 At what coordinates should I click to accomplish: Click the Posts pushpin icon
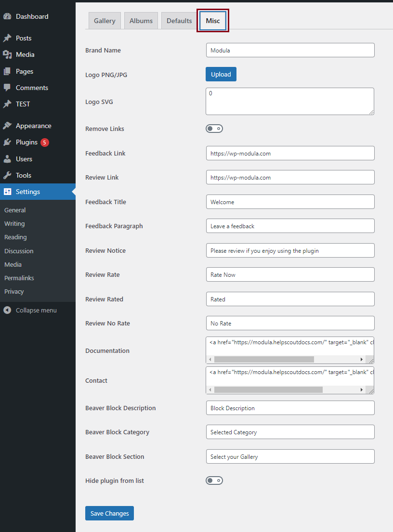click(x=7, y=38)
